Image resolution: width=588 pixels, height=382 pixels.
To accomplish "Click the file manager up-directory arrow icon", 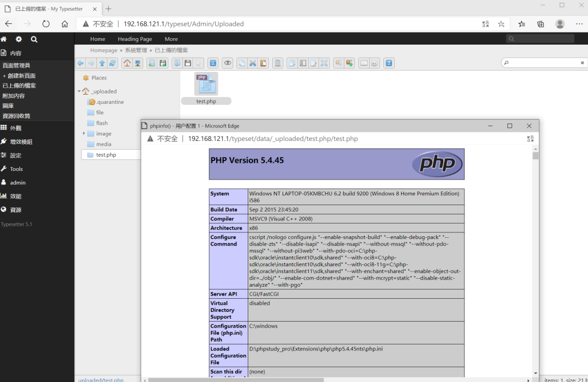I will [x=102, y=63].
